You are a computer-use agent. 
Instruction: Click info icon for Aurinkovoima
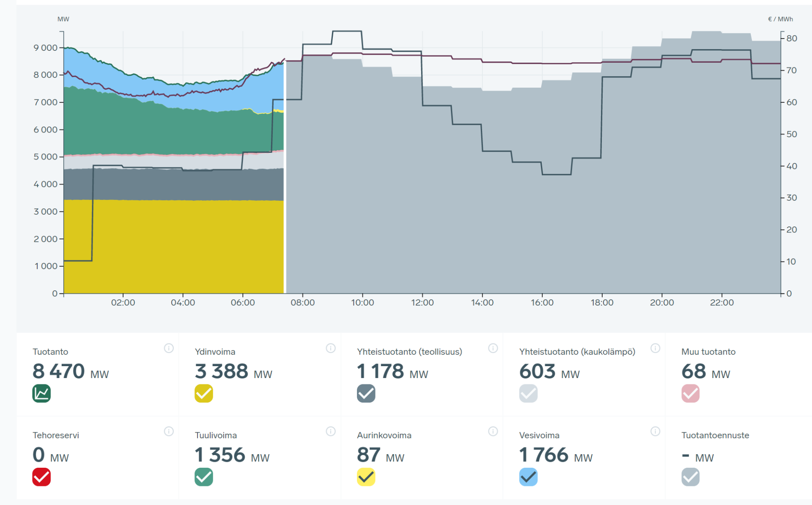[x=493, y=431]
